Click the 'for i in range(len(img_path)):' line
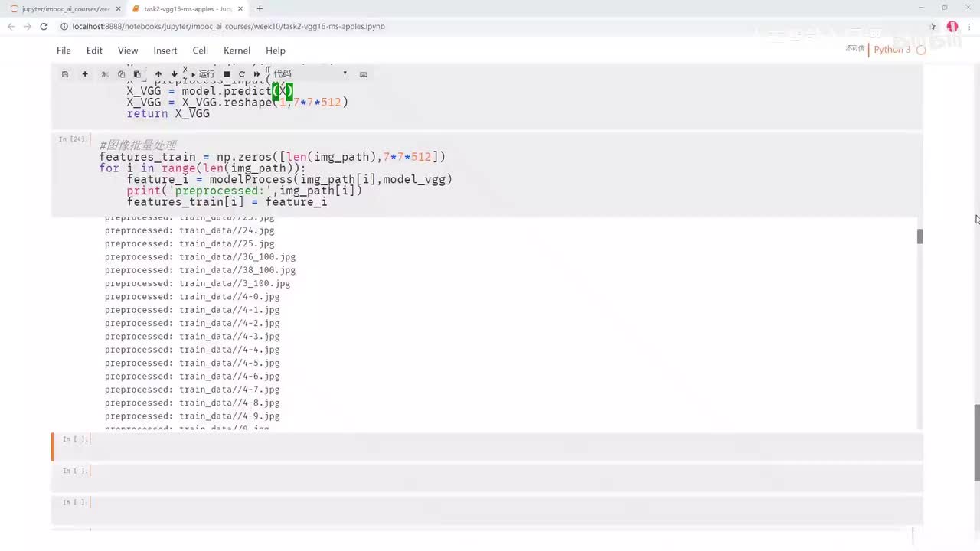This screenshot has height=551, width=980. point(202,168)
